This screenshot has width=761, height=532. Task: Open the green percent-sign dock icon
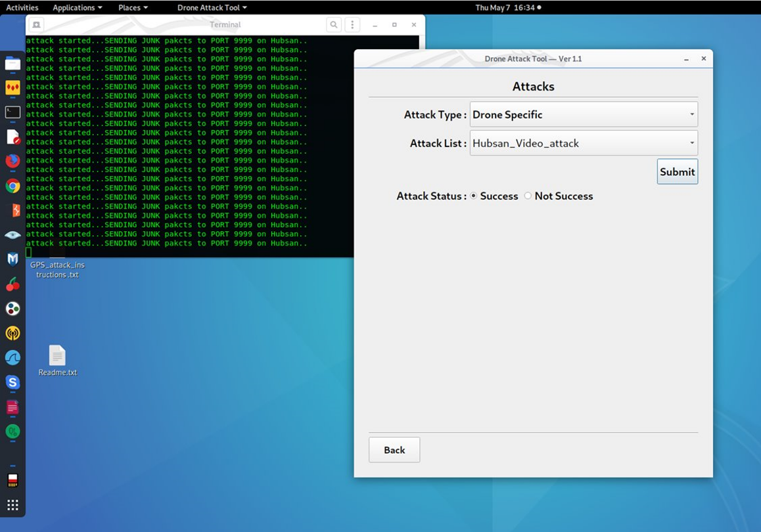tap(12, 431)
